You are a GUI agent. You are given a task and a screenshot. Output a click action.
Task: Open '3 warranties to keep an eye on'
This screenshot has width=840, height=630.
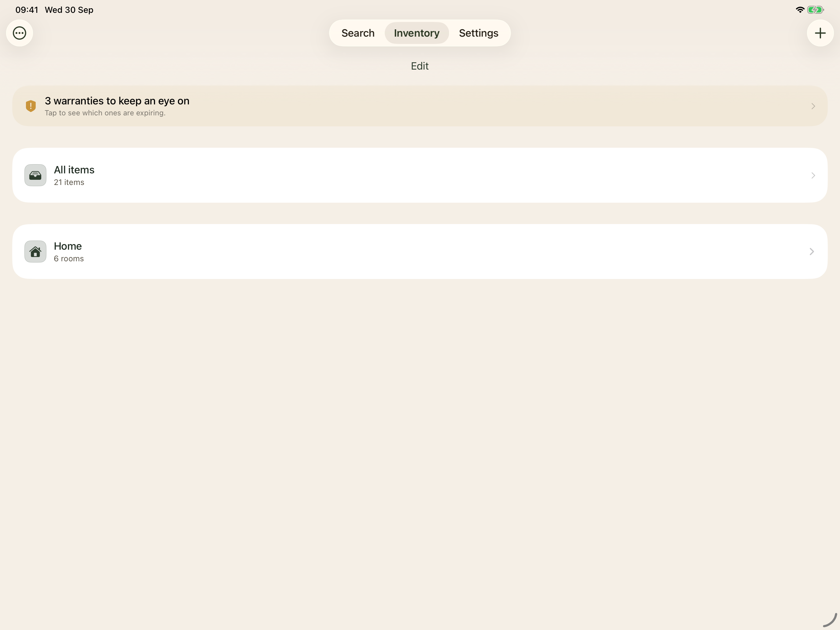tap(117, 101)
